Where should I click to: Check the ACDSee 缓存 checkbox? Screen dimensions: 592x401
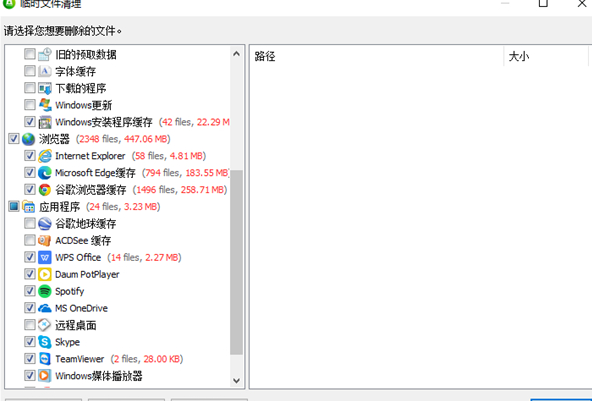(x=29, y=240)
